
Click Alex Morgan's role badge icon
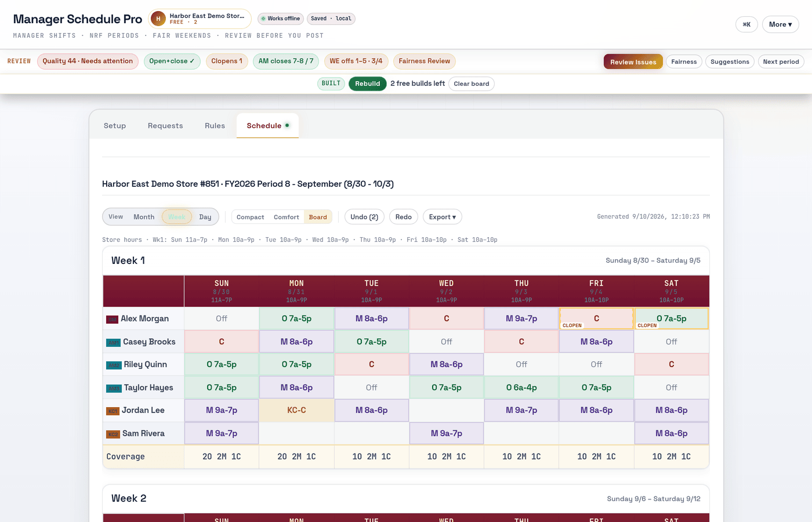click(x=112, y=319)
